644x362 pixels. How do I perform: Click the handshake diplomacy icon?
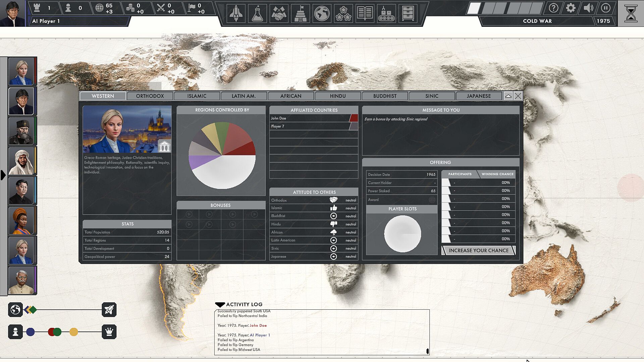click(279, 13)
